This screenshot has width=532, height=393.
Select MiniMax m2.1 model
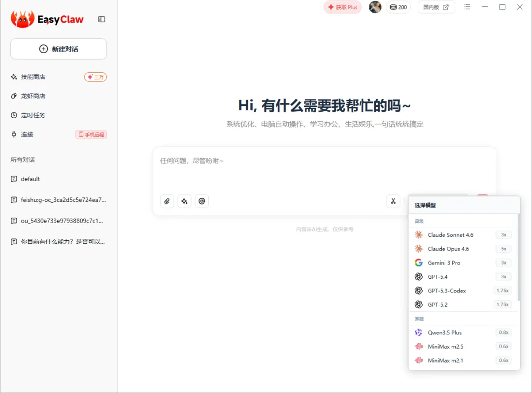tap(463, 360)
